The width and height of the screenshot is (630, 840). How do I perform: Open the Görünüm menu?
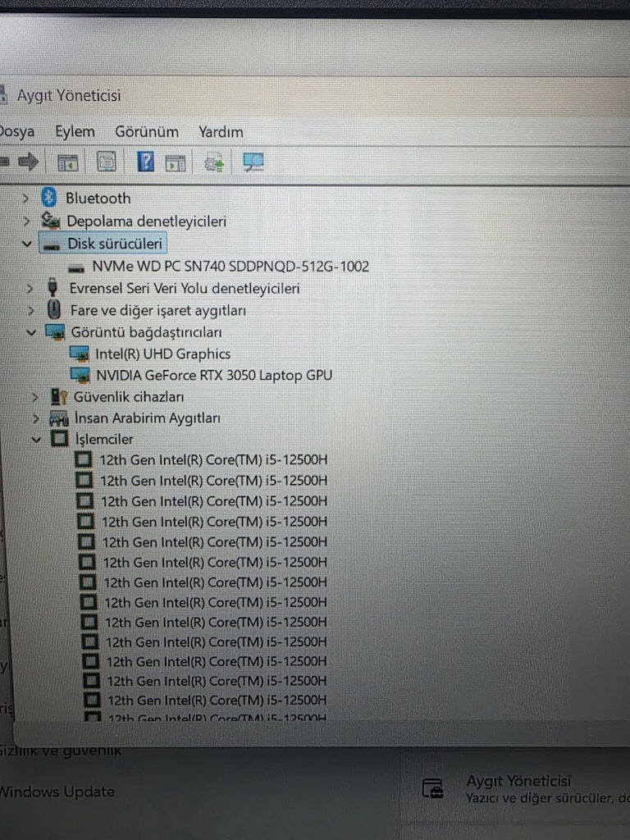point(147,132)
